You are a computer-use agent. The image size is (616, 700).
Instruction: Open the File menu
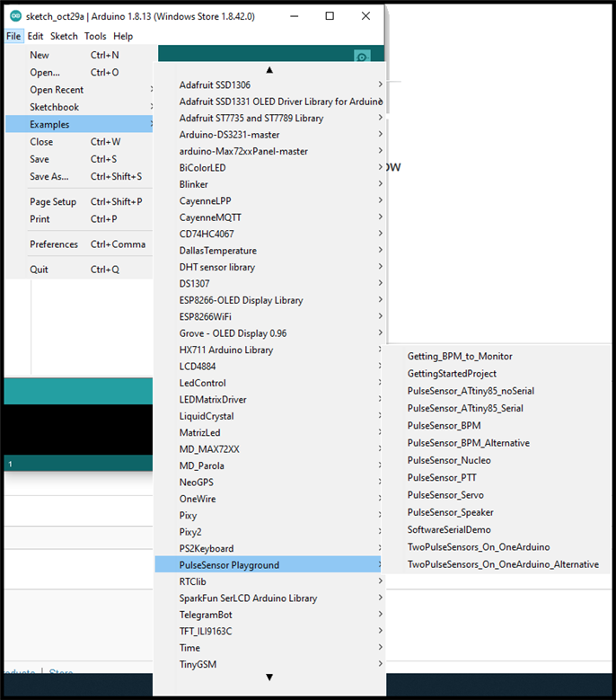click(13, 36)
